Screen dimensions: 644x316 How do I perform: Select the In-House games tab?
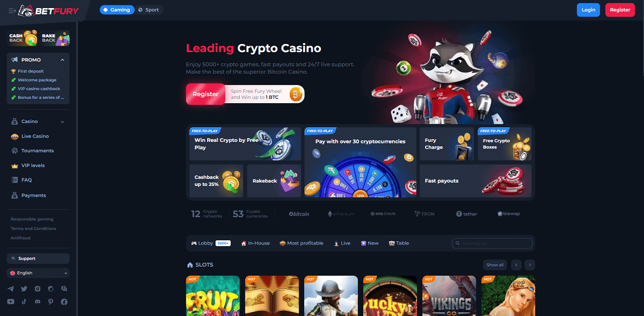tap(255, 243)
